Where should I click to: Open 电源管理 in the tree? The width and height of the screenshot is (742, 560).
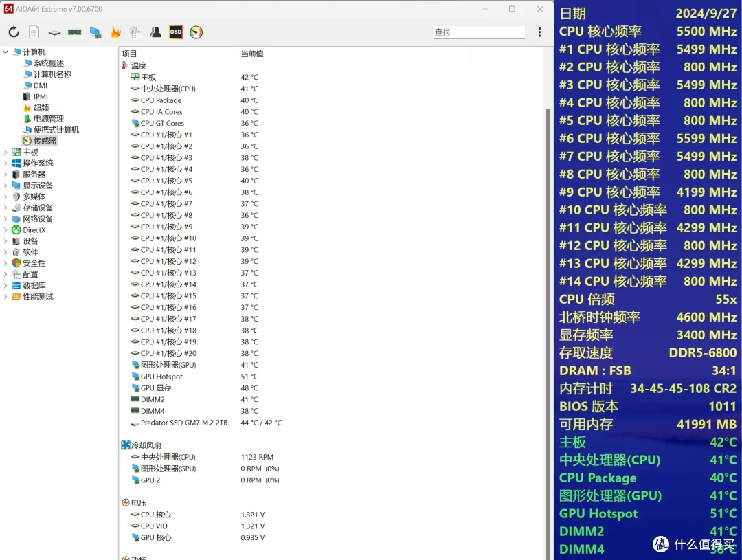pyautogui.click(x=43, y=119)
